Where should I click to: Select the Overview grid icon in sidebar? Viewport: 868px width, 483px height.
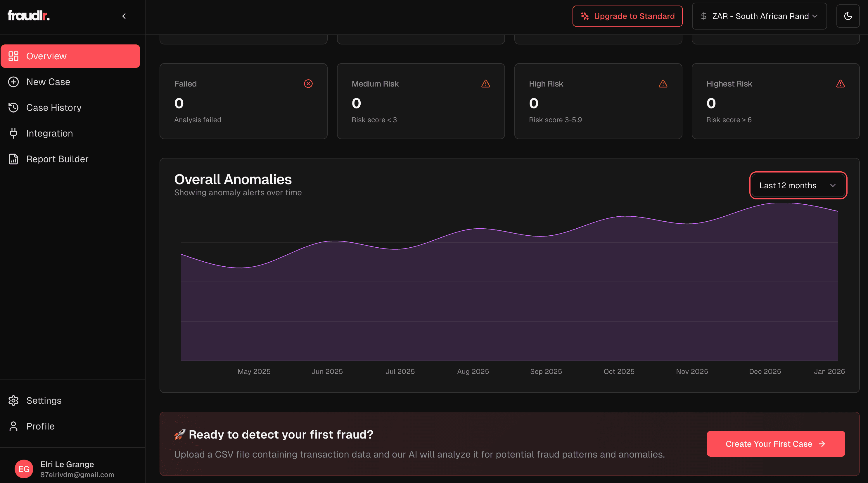pyautogui.click(x=13, y=56)
